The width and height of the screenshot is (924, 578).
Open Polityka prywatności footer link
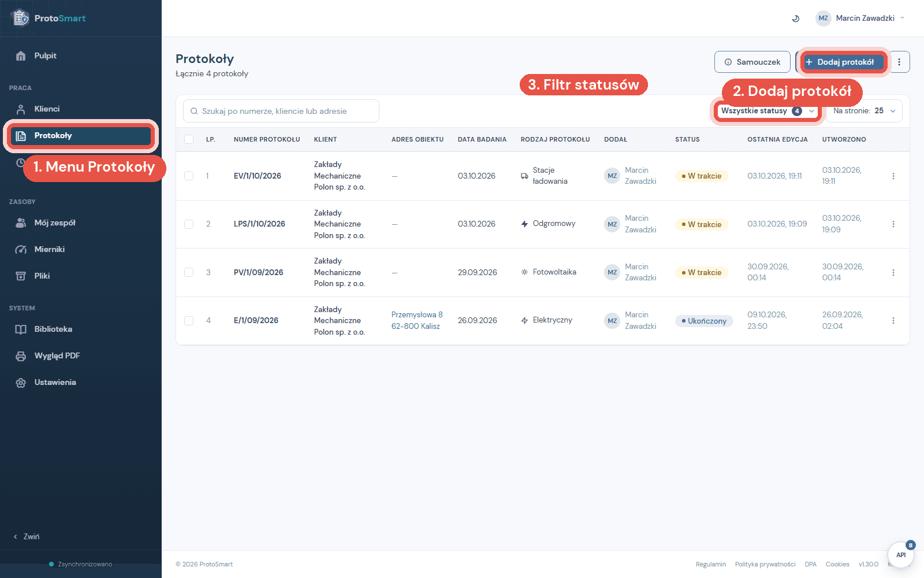(x=765, y=564)
